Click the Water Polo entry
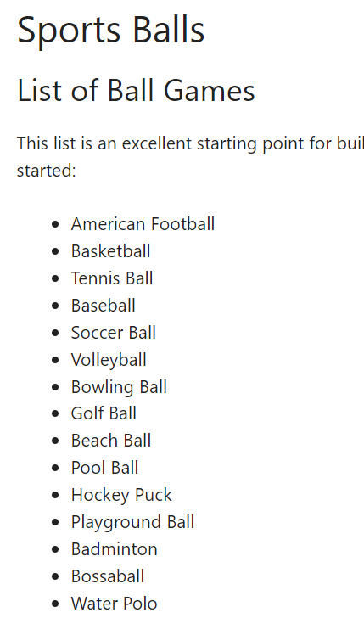 click(115, 604)
